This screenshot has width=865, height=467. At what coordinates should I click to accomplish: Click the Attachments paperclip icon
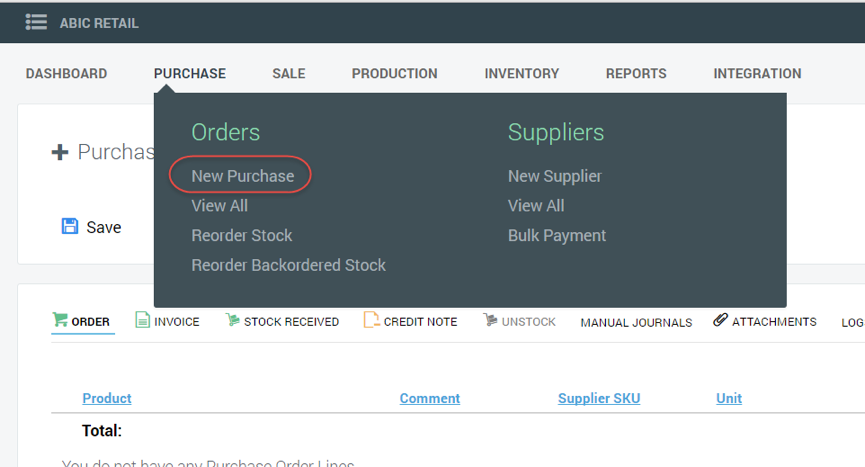click(x=720, y=320)
